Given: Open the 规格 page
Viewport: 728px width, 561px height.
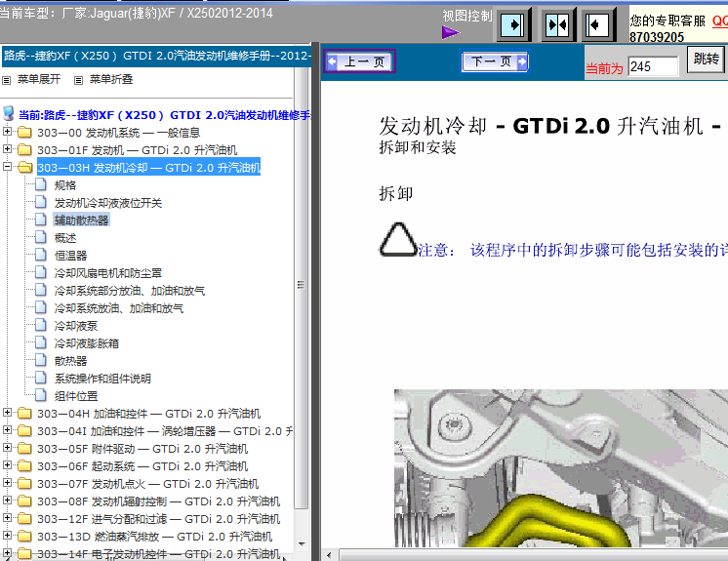Looking at the screenshot, I should tap(65, 185).
